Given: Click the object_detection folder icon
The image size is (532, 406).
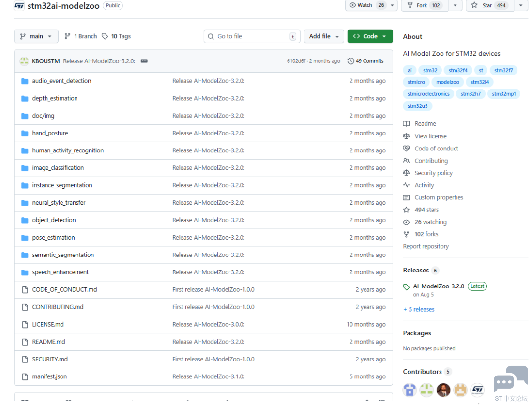Looking at the screenshot, I should 25,220.
